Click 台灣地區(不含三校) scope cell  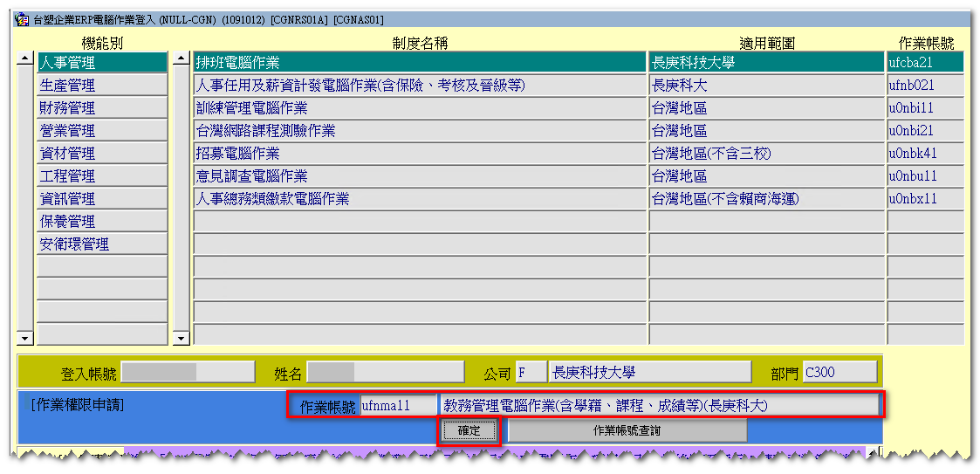(766, 154)
